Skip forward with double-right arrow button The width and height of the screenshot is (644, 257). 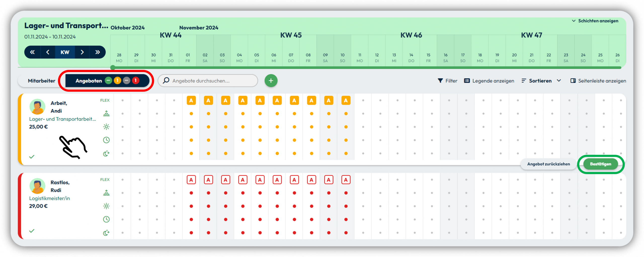tap(98, 52)
